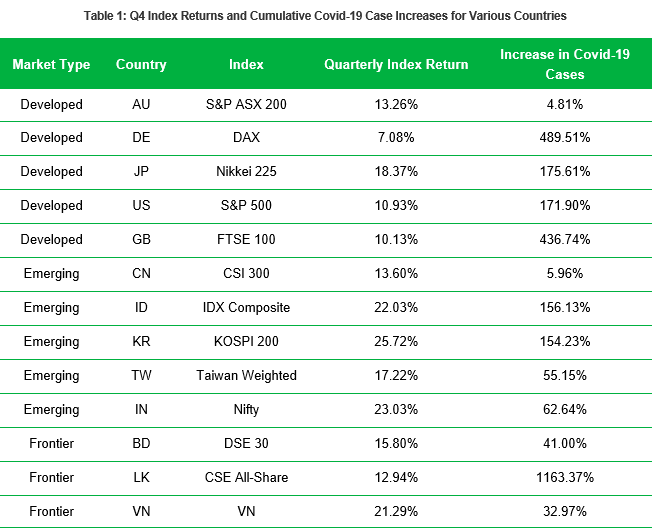Select the DAX index cell
Image resolution: width=652 pixels, height=528 pixels.
pos(246,138)
